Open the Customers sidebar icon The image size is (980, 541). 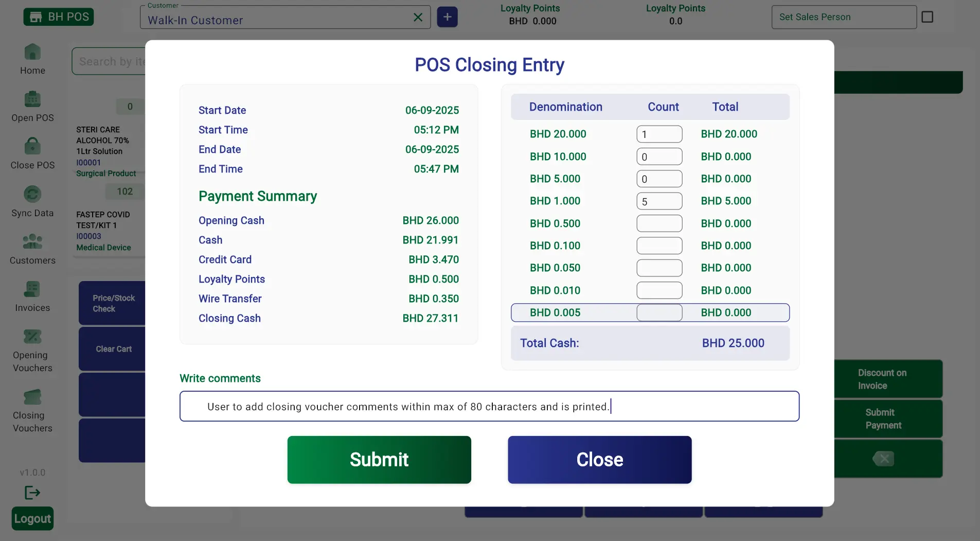coord(32,241)
